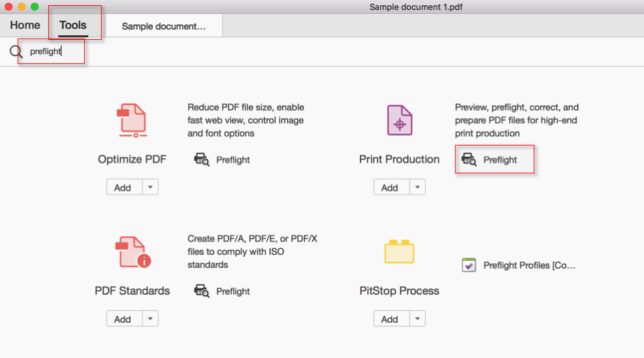Add the Optimize PDF tool

123,187
